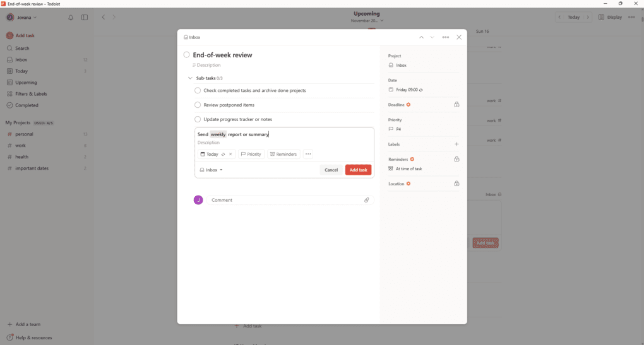Image resolution: width=644 pixels, height=345 pixels.
Task: Open the notifications bell icon
Action: [x=71, y=18]
